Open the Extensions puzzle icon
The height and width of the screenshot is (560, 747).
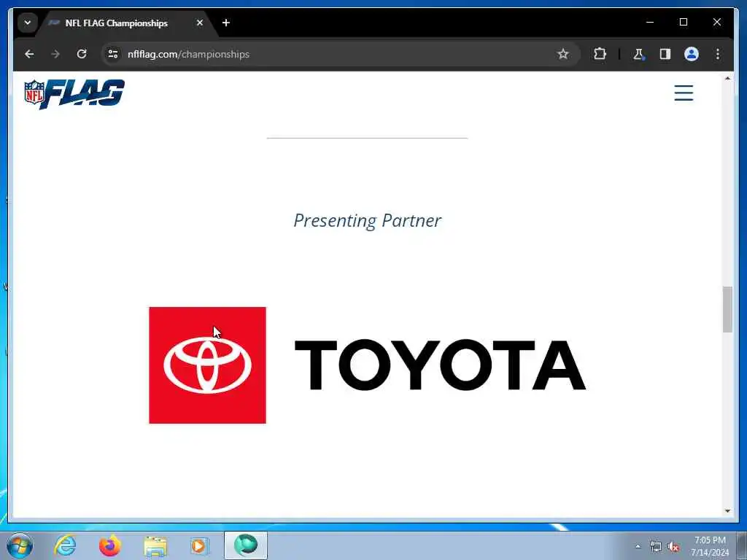pyautogui.click(x=600, y=54)
